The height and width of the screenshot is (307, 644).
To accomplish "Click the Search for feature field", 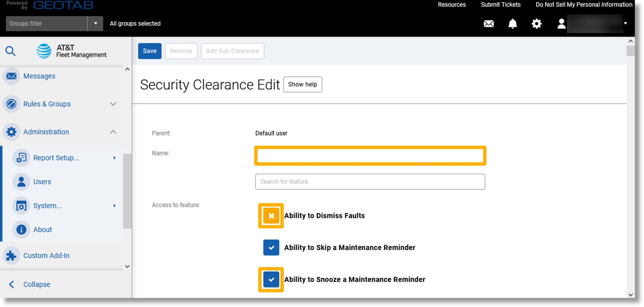I will coord(370,182).
